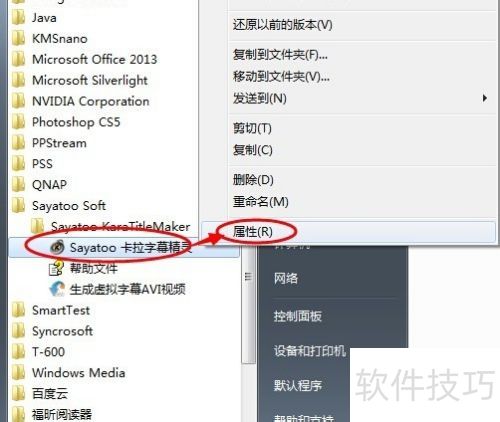Click the Photoshop CS5 folder icon
The width and height of the screenshot is (500, 422).
[18, 122]
